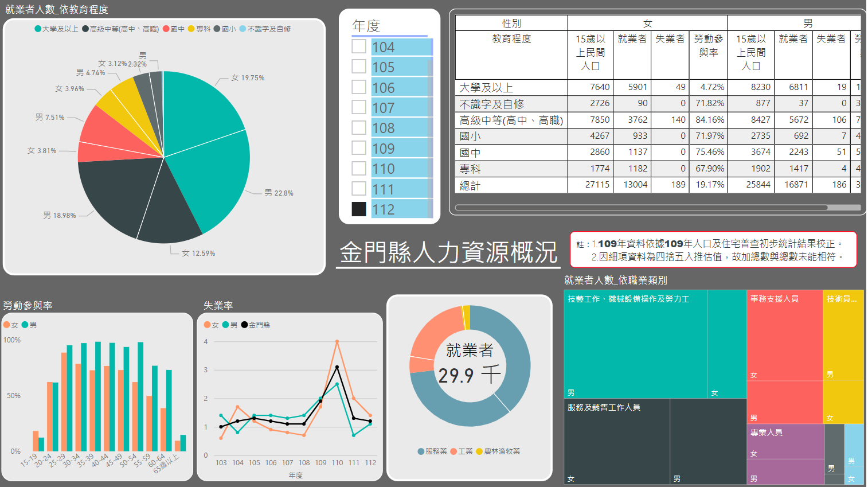Click the 高級中等 legend color dot
Screen dimensions: 868x487
click(85, 29)
